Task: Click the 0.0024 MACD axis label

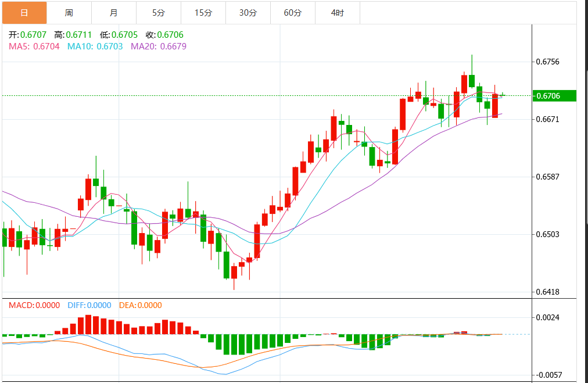Action: point(548,317)
